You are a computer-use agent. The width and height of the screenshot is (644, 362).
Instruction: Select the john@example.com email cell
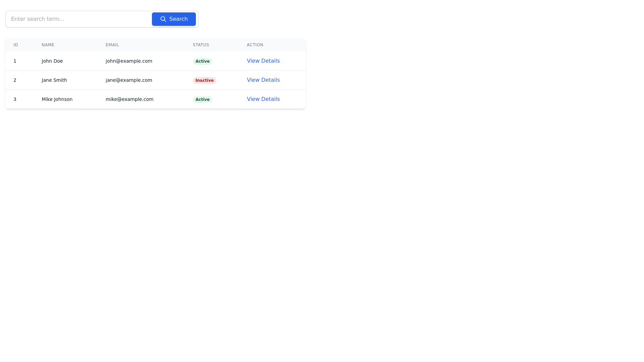[x=129, y=61]
